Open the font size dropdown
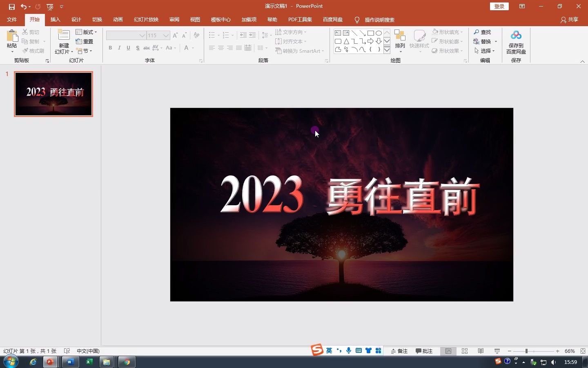Viewport: 588px width, 368px height. point(165,36)
